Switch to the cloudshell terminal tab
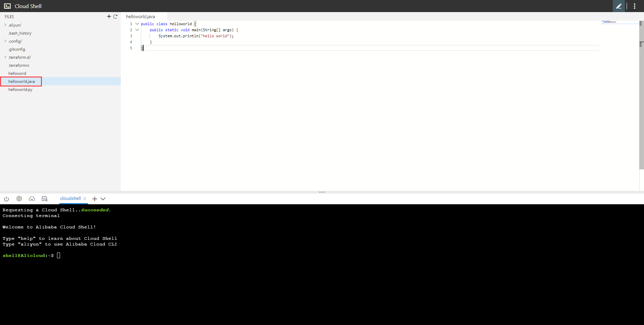Screen dimensions: 644x325 coord(70,199)
